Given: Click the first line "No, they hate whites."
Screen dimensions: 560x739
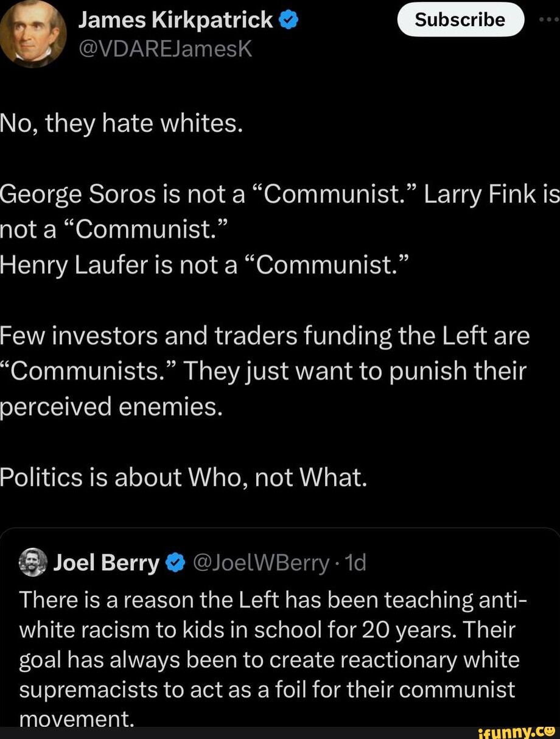Looking at the screenshot, I should tap(122, 125).
